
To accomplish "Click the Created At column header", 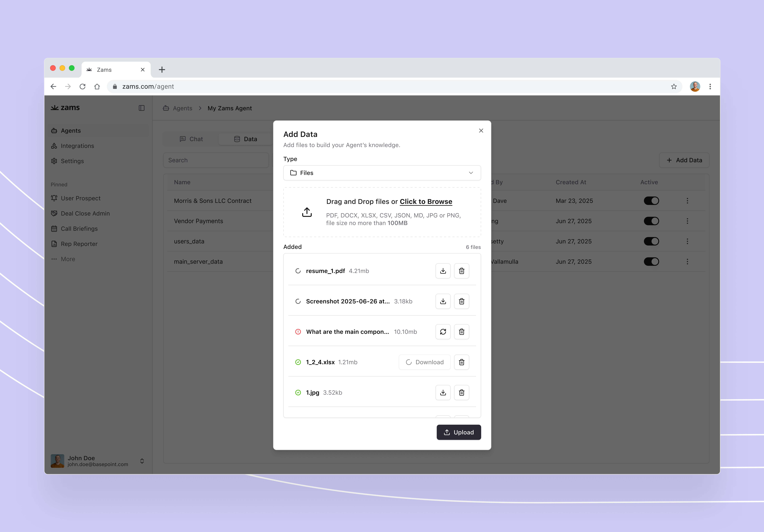I will point(571,182).
